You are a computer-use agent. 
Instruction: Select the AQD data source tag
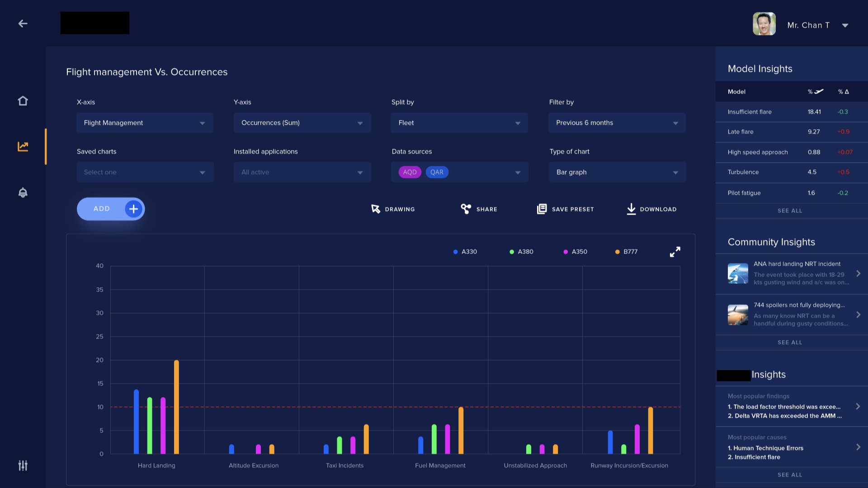[410, 172]
